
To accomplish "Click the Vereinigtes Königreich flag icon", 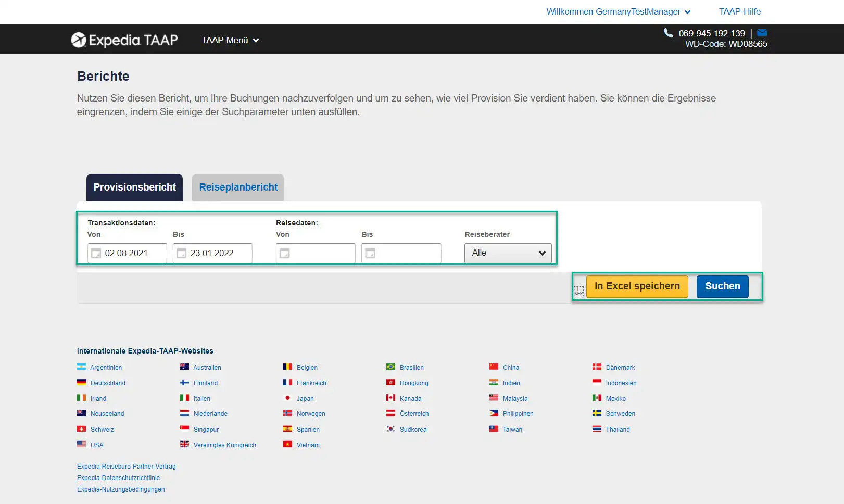I will (x=184, y=444).
